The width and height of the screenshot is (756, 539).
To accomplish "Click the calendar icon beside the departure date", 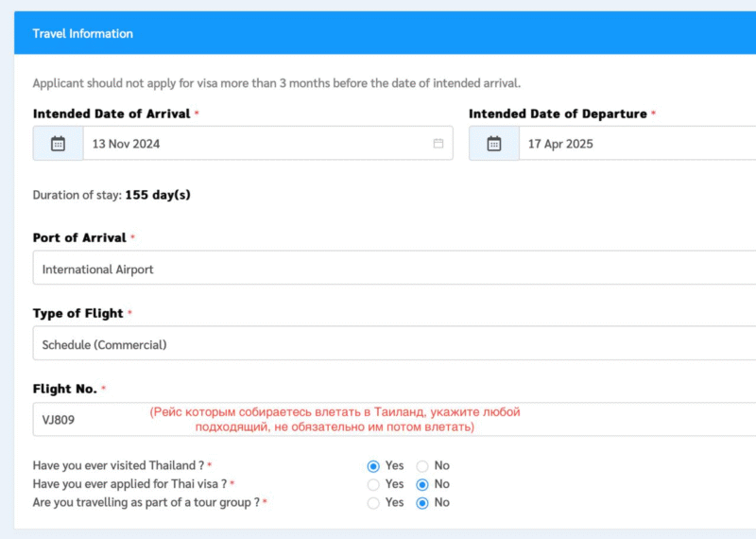I will click(493, 144).
